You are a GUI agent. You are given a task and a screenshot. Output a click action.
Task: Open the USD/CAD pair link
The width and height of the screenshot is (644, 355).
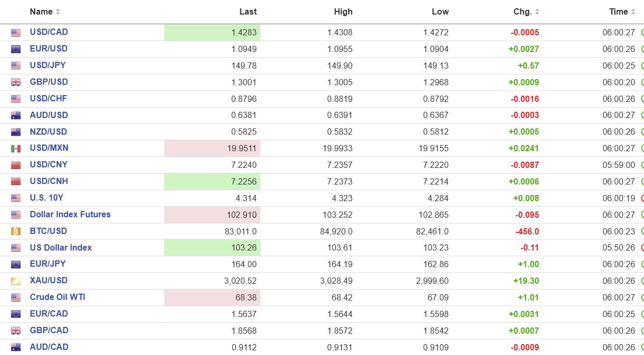point(49,32)
